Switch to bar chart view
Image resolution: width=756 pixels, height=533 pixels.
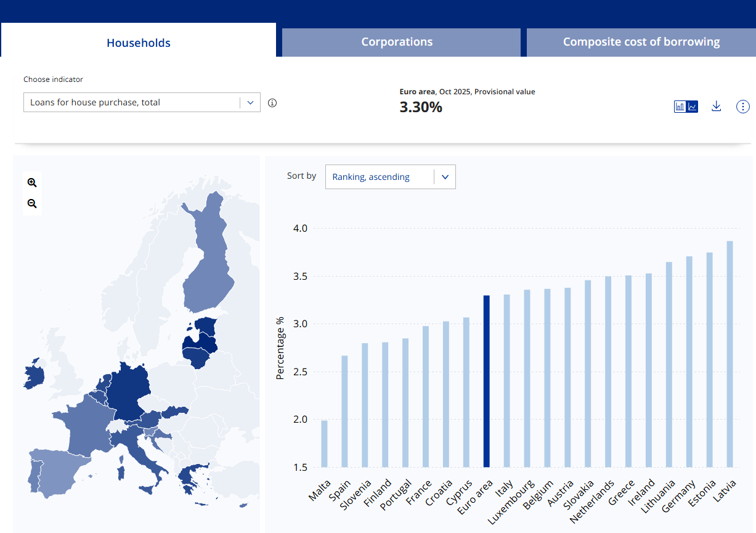click(680, 107)
